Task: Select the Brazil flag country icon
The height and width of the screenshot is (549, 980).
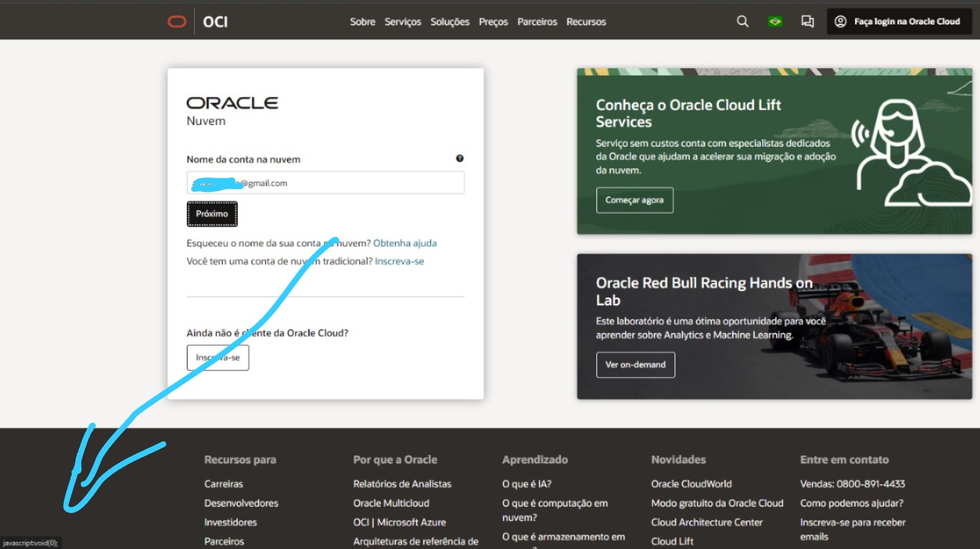Action: click(x=775, y=22)
